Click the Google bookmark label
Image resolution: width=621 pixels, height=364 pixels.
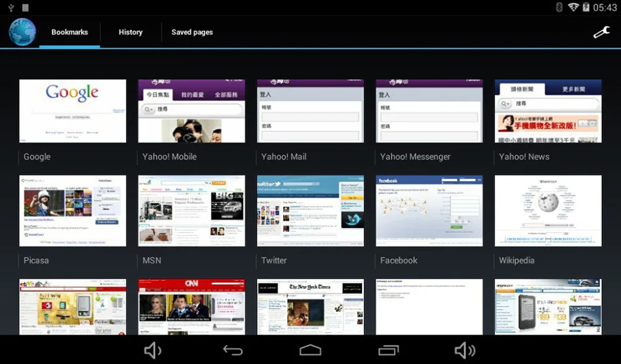tap(37, 157)
